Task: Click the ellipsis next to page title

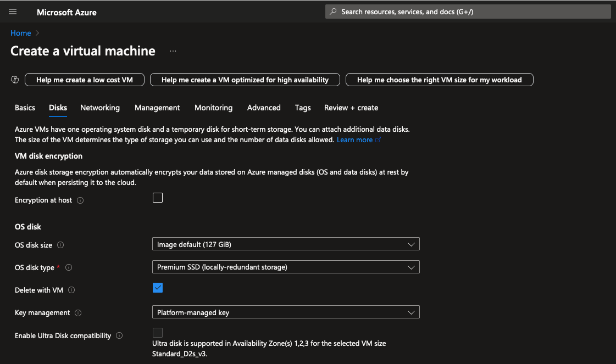Action: coord(173,51)
